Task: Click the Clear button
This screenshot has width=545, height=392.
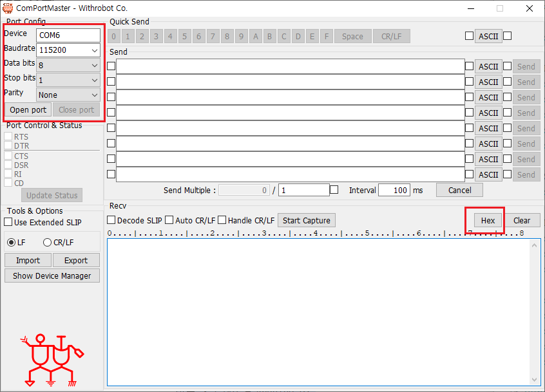Action: click(x=522, y=221)
